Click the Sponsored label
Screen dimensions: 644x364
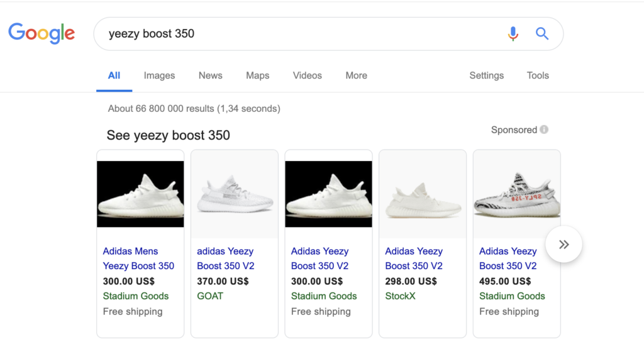click(514, 130)
